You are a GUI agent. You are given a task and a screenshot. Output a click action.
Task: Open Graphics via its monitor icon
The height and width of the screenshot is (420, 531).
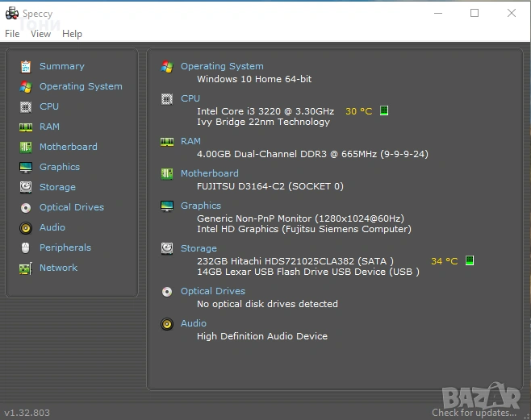click(26, 167)
